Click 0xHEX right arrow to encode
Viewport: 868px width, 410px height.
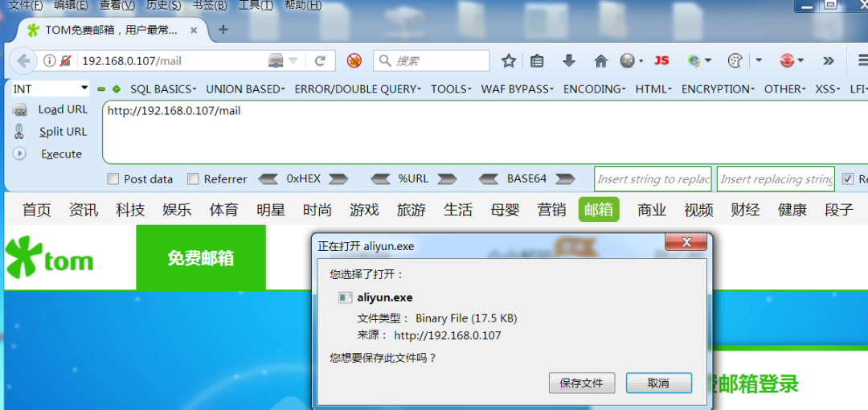pos(338,179)
